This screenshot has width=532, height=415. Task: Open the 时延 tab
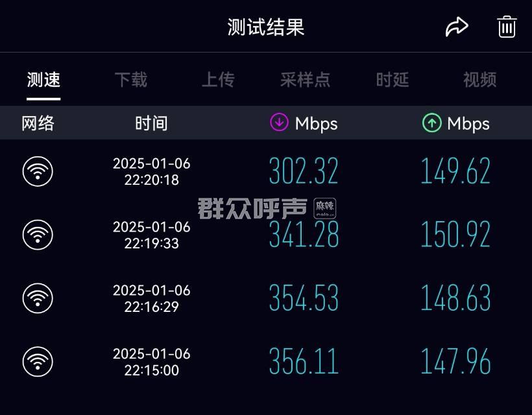tap(393, 80)
